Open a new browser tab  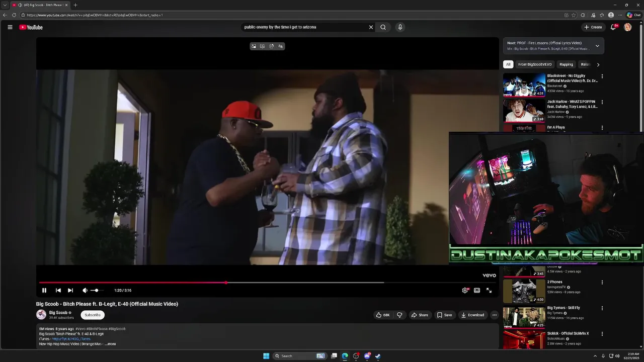click(75, 5)
